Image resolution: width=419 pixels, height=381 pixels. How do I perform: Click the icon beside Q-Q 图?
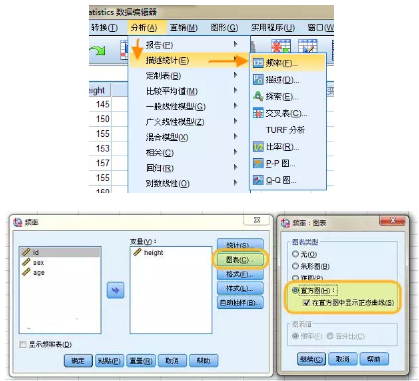pos(258,180)
